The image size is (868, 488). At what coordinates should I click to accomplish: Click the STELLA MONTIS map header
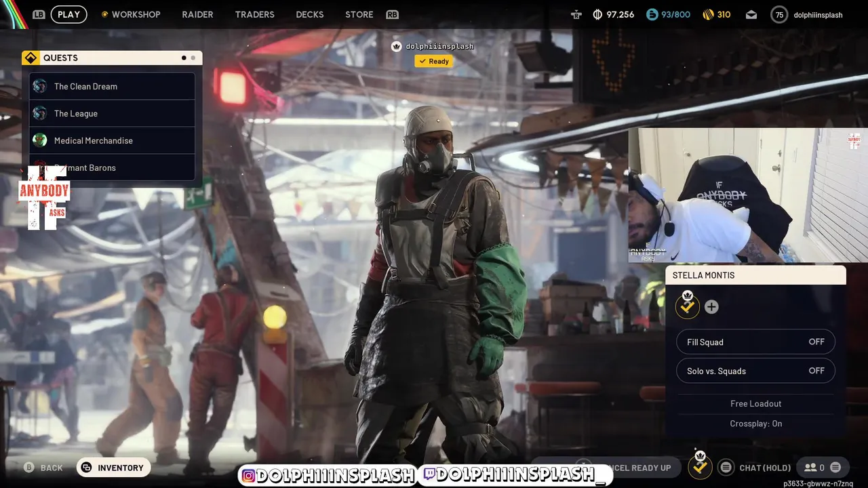click(755, 275)
